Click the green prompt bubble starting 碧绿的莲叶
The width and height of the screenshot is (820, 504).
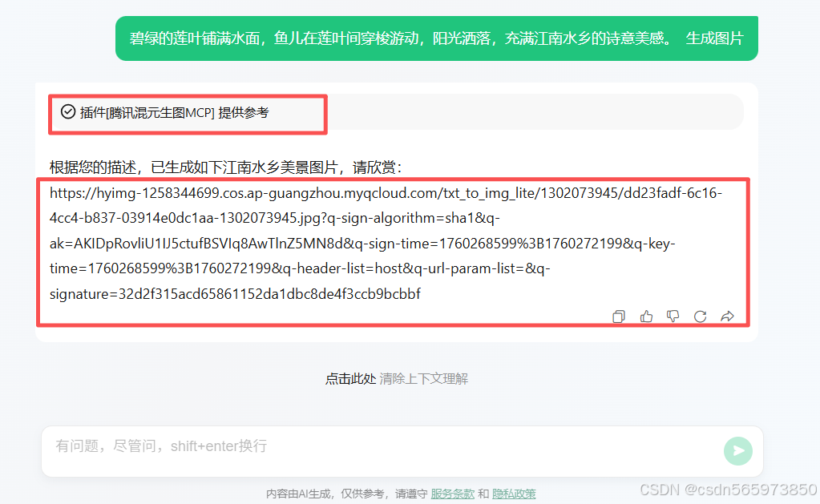(x=437, y=38)
